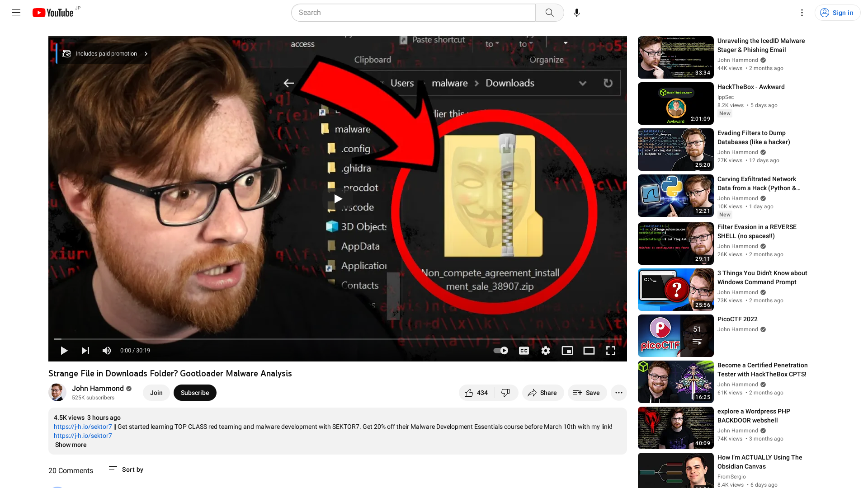
Task: Open the sektor7 affiliate link
Action: coord(82,427)
